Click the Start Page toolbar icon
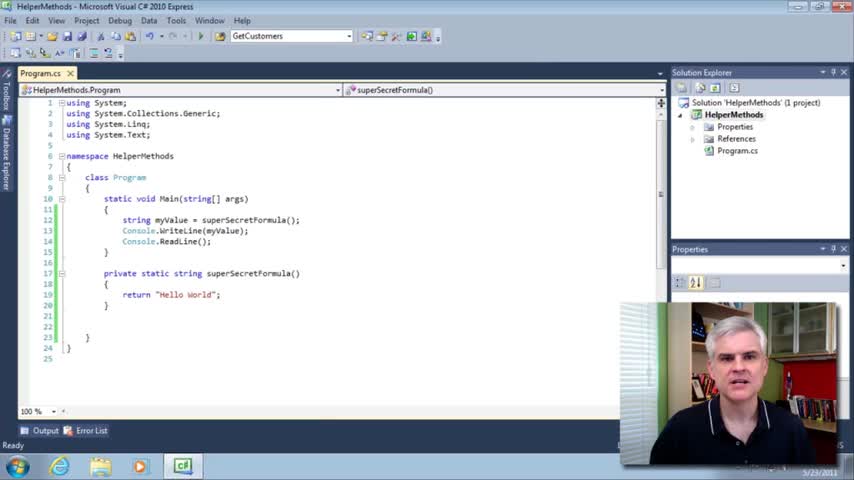 412,37
